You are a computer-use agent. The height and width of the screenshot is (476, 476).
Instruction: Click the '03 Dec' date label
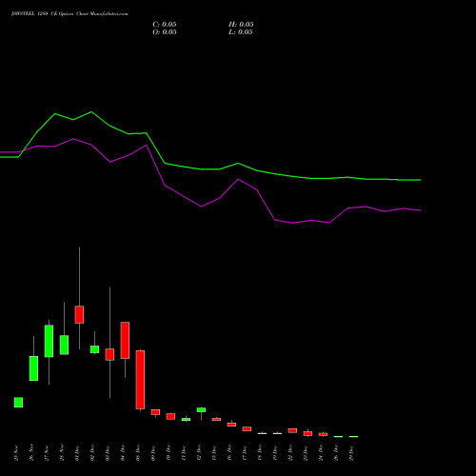tap(108, 453)
